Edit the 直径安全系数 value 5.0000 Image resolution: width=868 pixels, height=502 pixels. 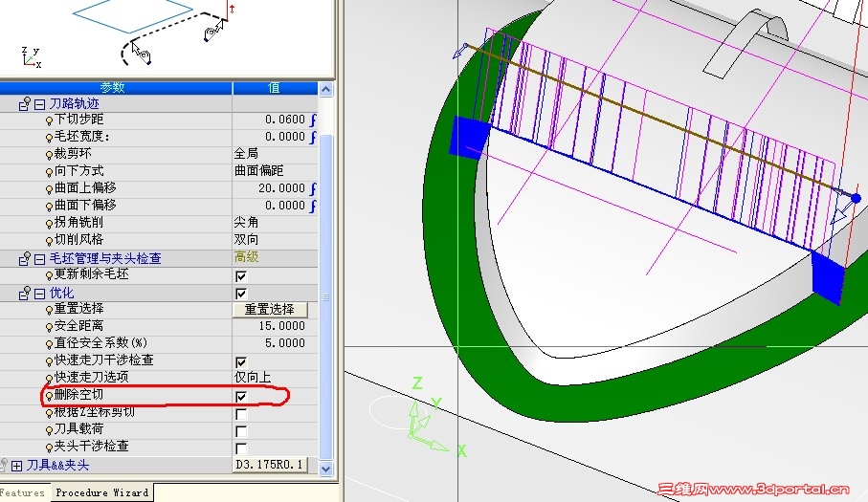click(284, 343)
